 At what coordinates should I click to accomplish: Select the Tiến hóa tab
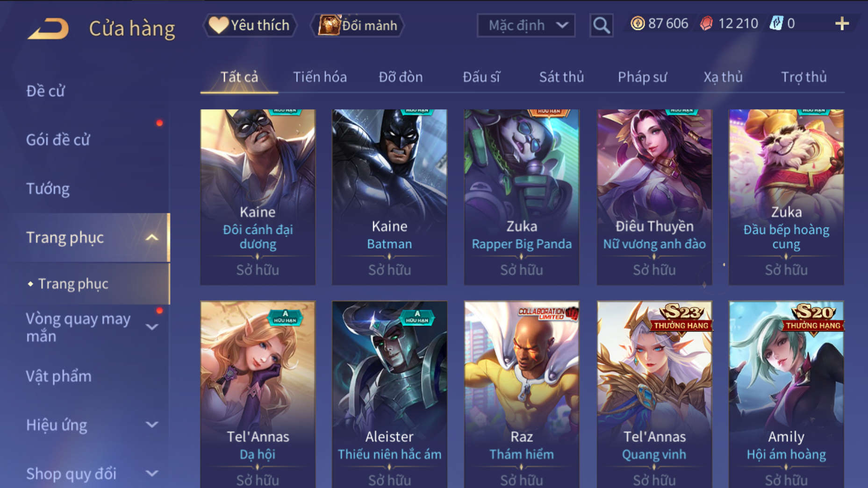click(320, 77)
